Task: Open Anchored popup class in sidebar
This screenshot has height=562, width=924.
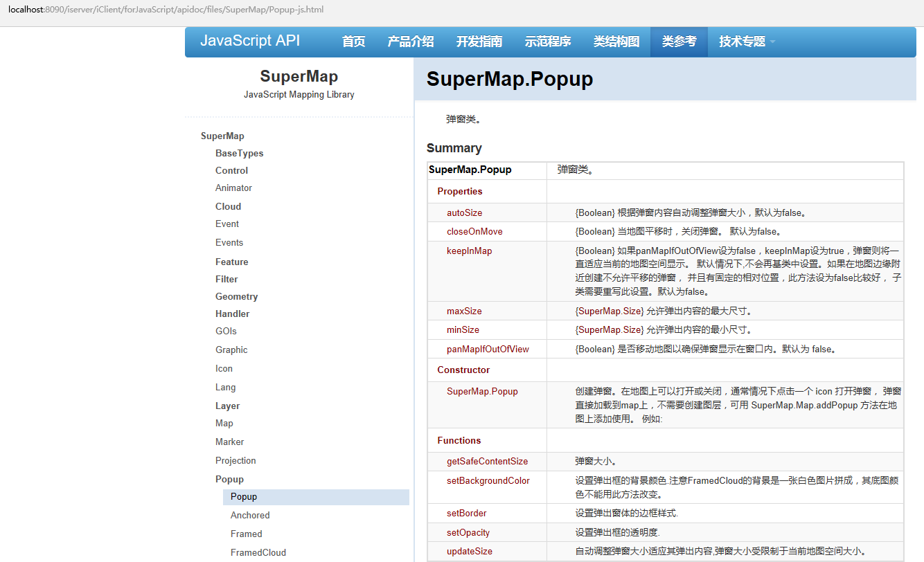Action: 250,516
